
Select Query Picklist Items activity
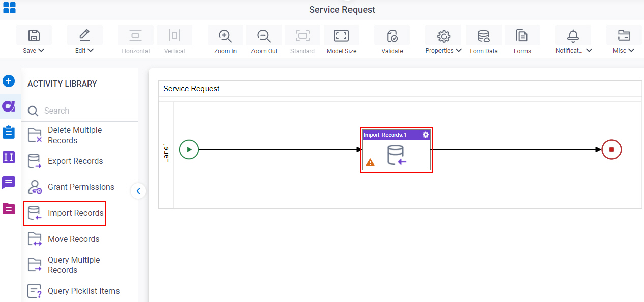point(74,291)
